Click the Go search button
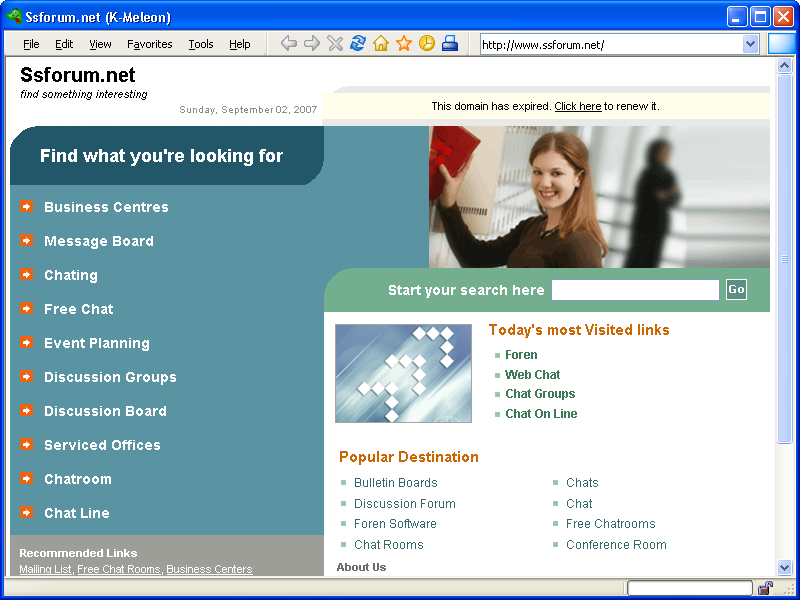 [x=736, y=289]
